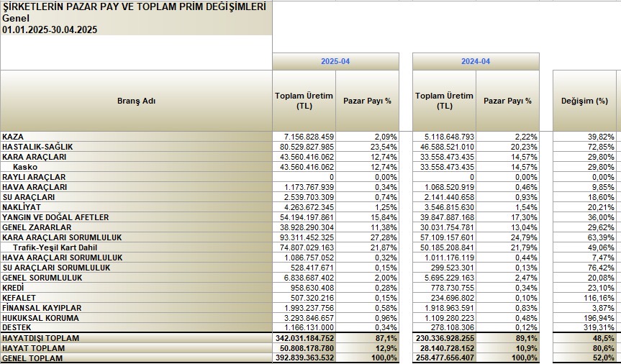Click the HAYATDIŞI TOPLAM row label
Viewport: 621px width, 364px height.
click(x=40, y=337)
